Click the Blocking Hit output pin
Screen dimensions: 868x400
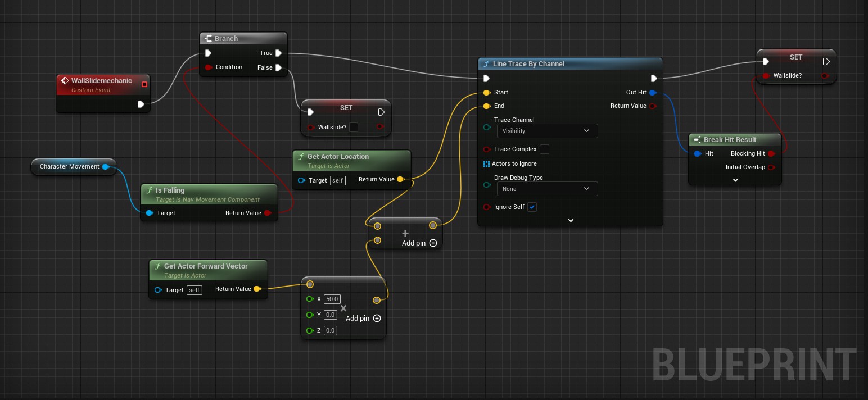pyautogui.click(x=771, y=153)
